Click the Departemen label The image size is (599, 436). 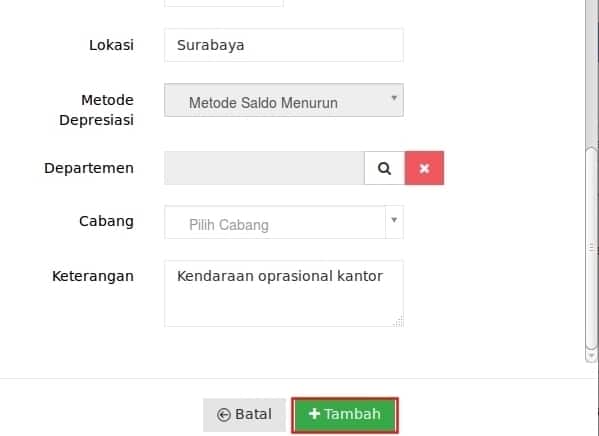89,168
